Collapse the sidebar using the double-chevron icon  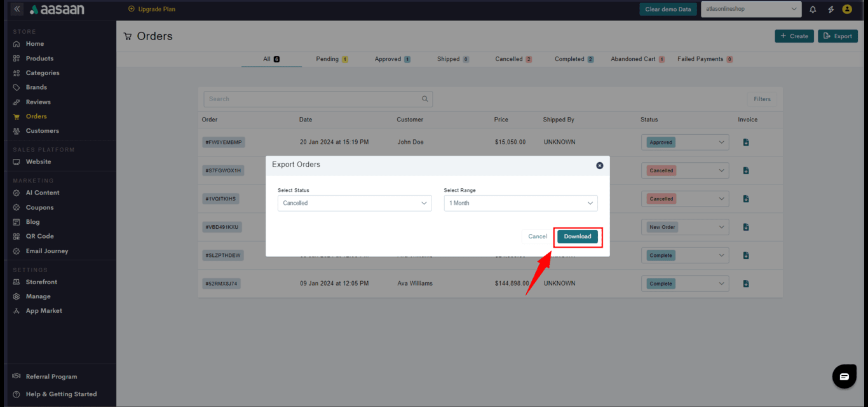point(17,10)
